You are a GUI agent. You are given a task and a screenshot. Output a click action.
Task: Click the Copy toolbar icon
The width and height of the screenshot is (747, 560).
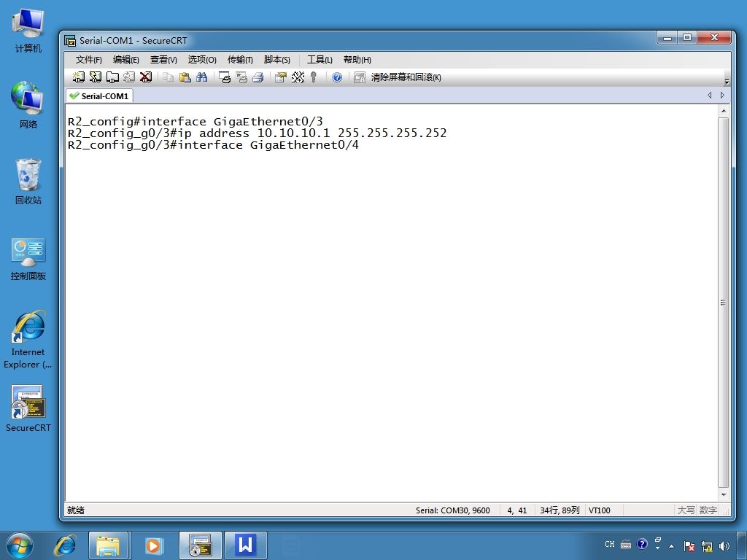(168, 77)
